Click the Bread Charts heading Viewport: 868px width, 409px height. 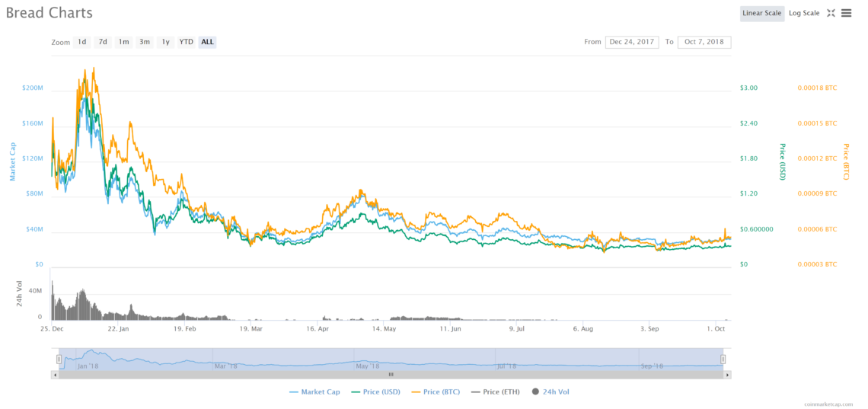pos(49,13)
